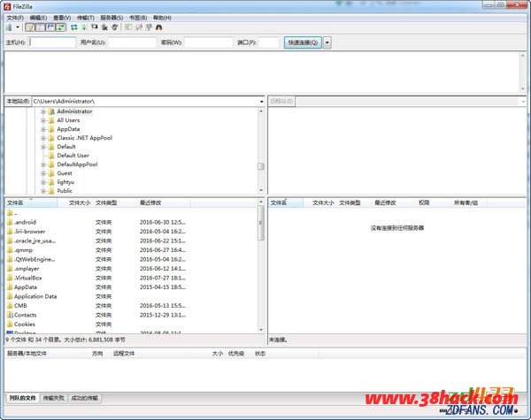Click the reconnect to last server icon

pyautogui.click(x=115, y=27)
